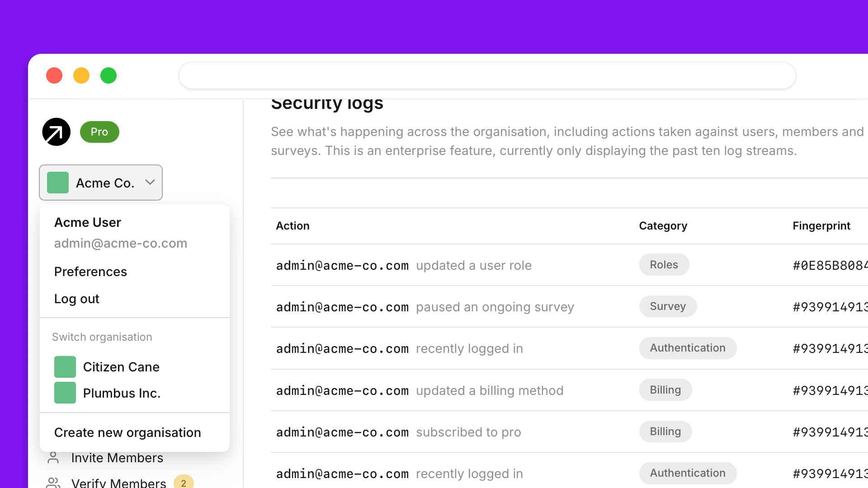Click the Roles category tag
Viewport: 868px width, 488px height.
pyautogui.click(x=664, y=265)
